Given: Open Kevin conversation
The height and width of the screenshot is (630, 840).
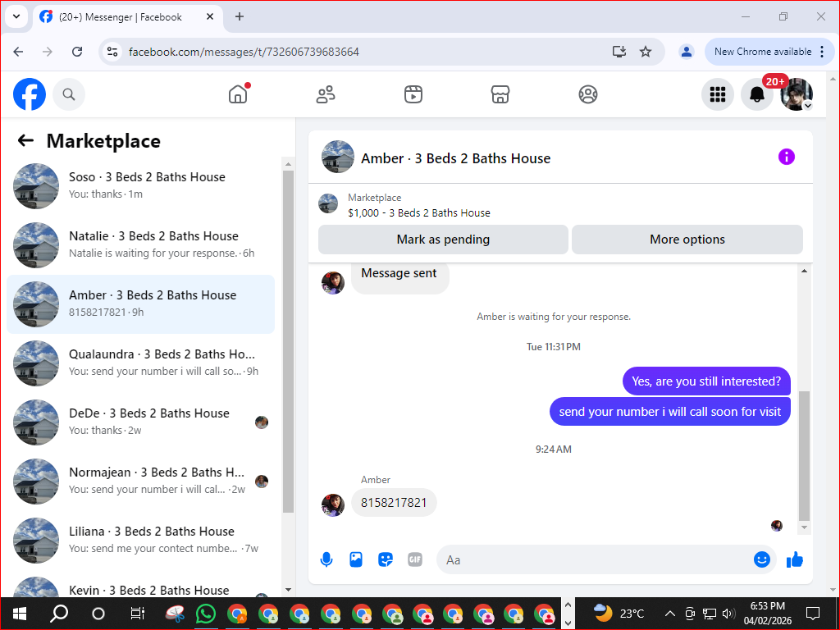Looking at the screenshot, I should [x=141, y=586].
